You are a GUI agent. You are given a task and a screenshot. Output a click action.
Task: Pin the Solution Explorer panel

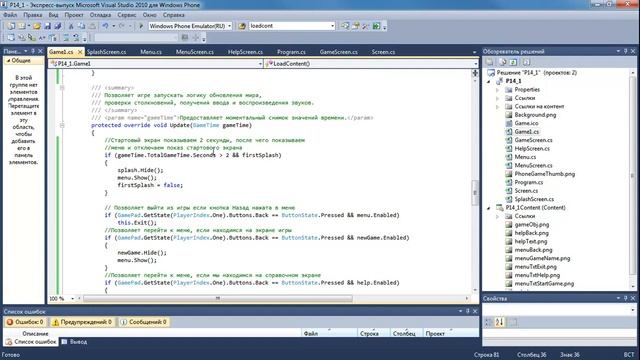pos(625,51)
